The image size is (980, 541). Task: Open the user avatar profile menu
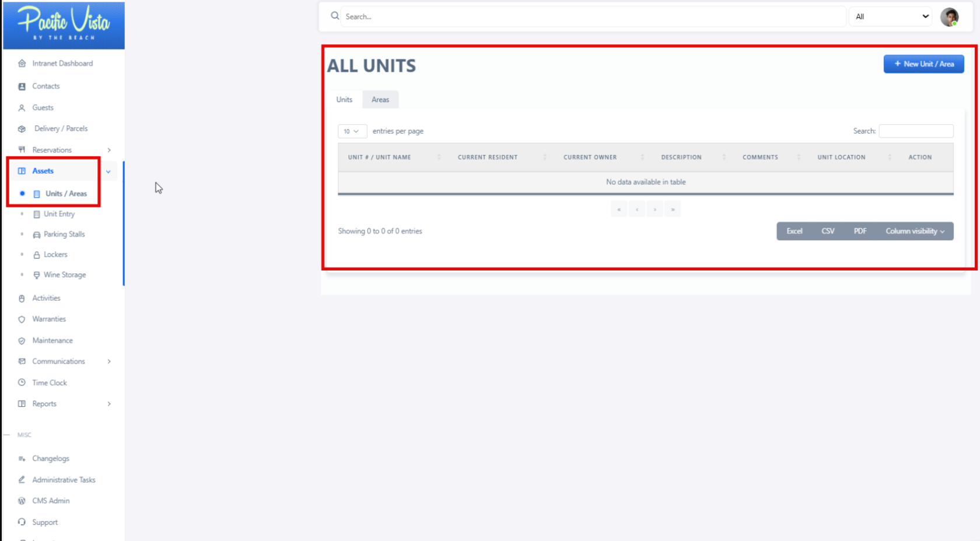(949, 17)
